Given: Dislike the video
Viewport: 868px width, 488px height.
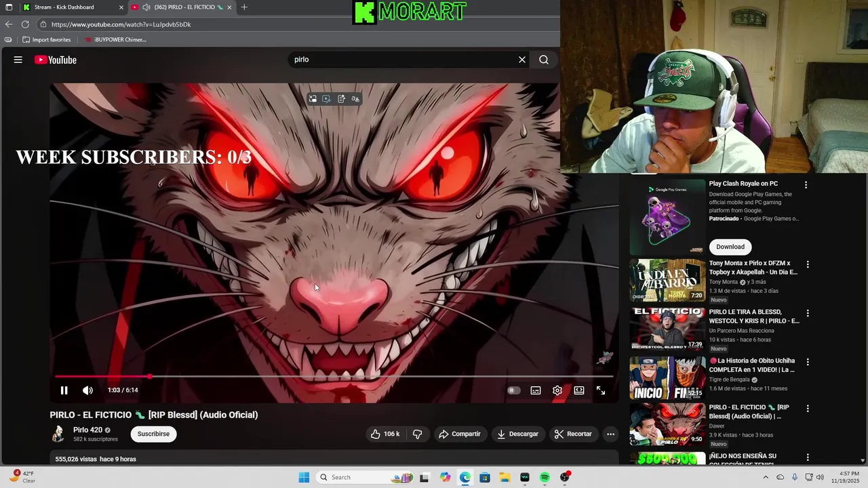Looking at the screenshot, I should coord(418,434).
